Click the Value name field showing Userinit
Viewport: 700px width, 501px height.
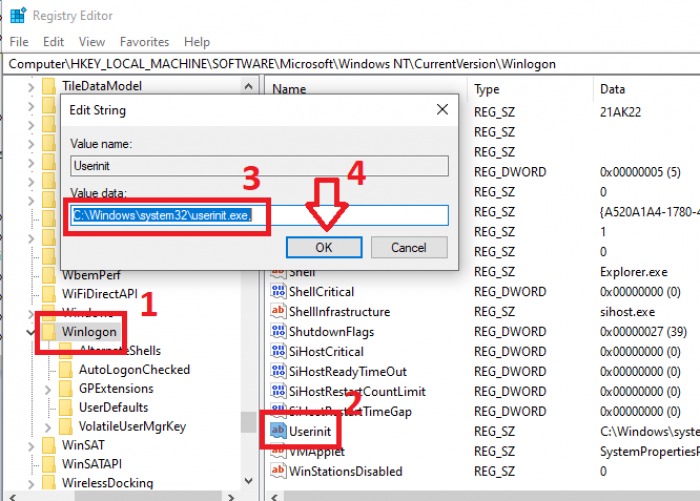[260, 166]
